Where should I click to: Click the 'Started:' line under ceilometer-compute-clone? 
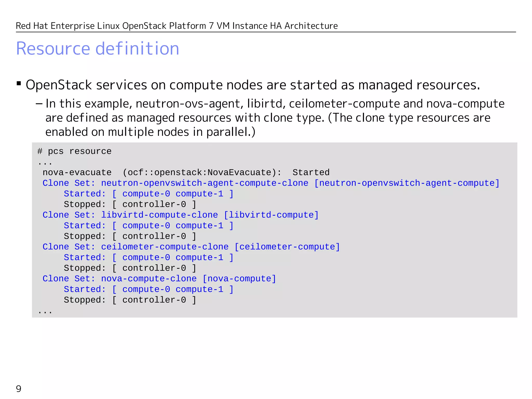[149, 257]
